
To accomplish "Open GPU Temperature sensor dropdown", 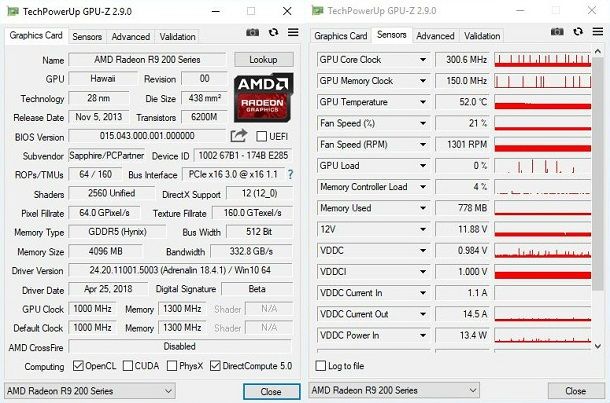I will (422, 102).
